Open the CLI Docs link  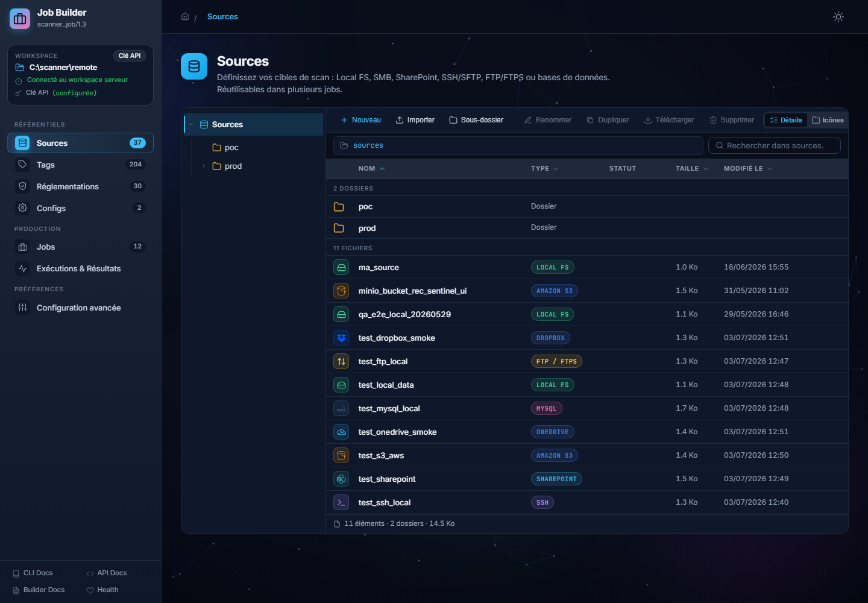click(x=33, y=573)
